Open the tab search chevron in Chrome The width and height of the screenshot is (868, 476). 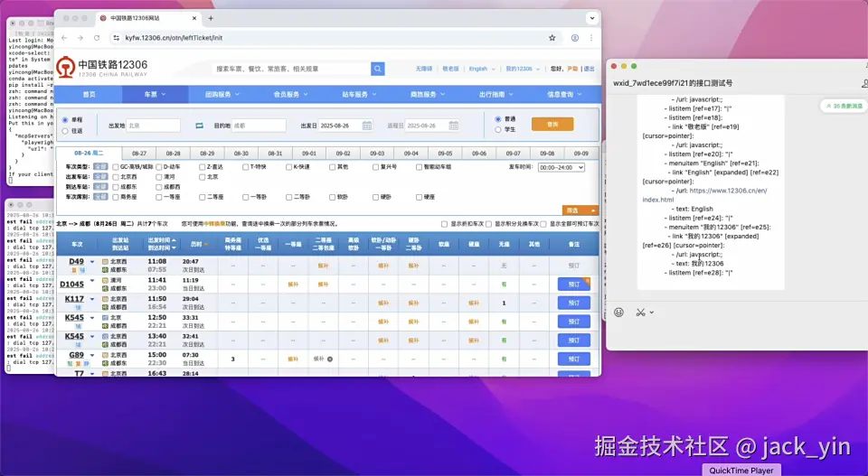click(x=592, y=18)
